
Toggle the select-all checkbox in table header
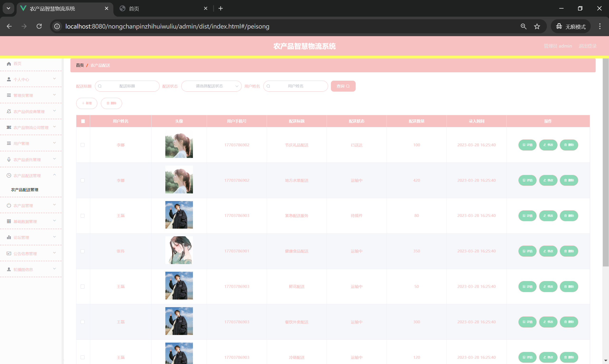point(83,121)
